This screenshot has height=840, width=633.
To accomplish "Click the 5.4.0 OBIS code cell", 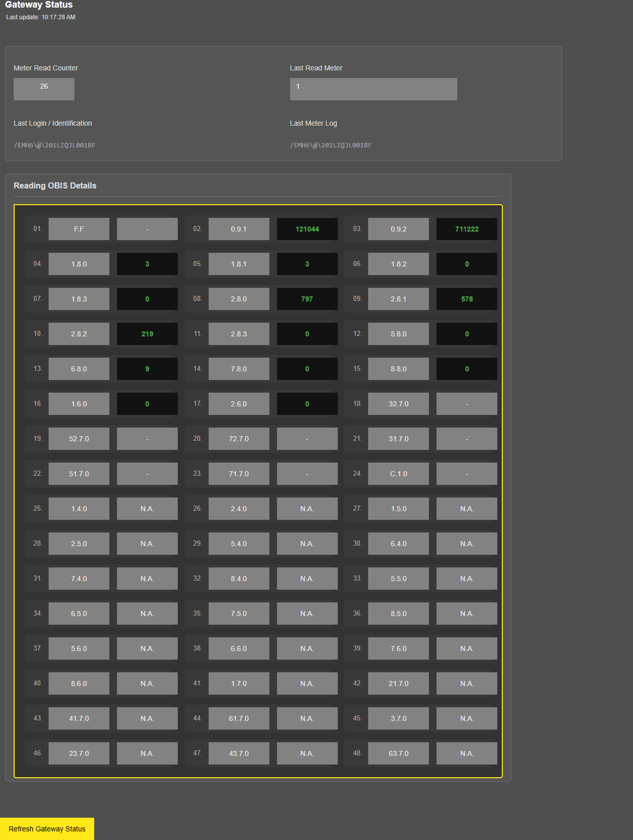I will (239, 544).
